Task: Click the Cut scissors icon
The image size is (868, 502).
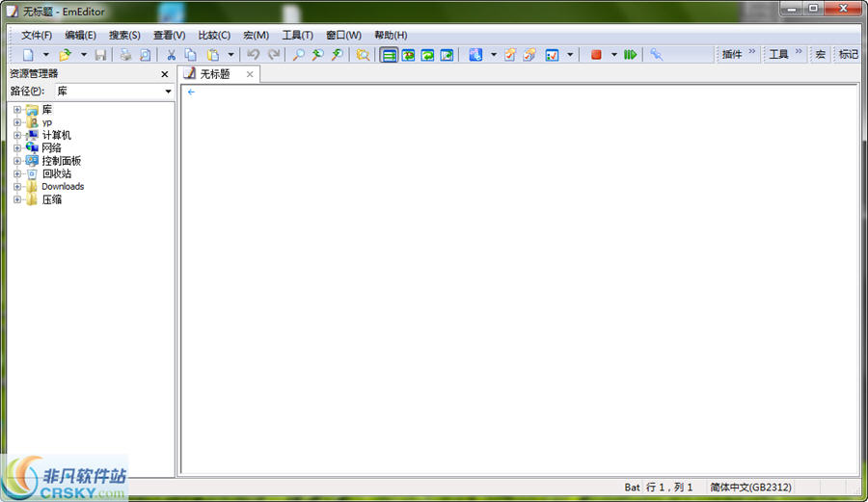Action: tap(172, 55)
